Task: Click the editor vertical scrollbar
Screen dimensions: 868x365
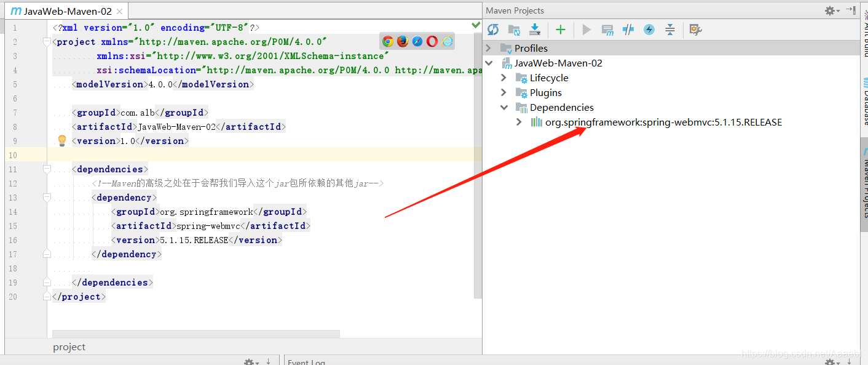Action: (x=479, y=166)
